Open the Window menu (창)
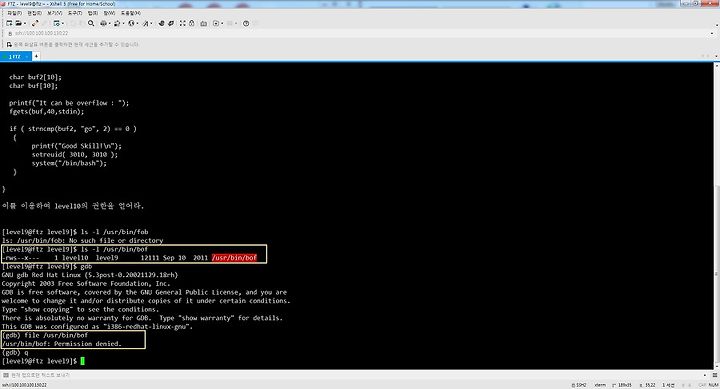Image resolution: width=720 pixels, height=389 pixels. click(x=109, y=13)
